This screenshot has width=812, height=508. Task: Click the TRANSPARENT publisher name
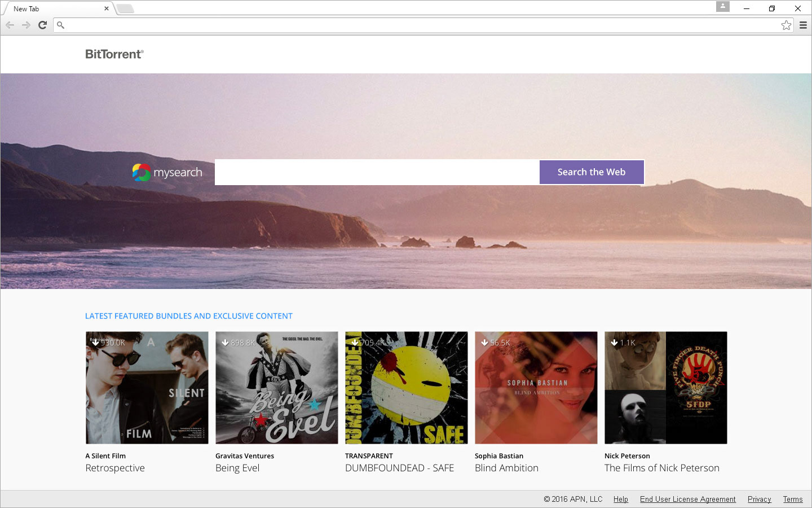click(369, 456)
